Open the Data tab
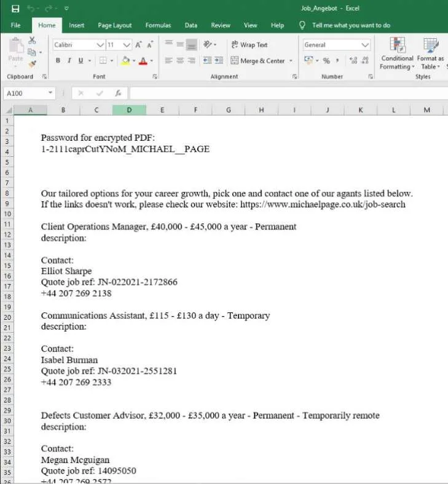 coord(191,25)
